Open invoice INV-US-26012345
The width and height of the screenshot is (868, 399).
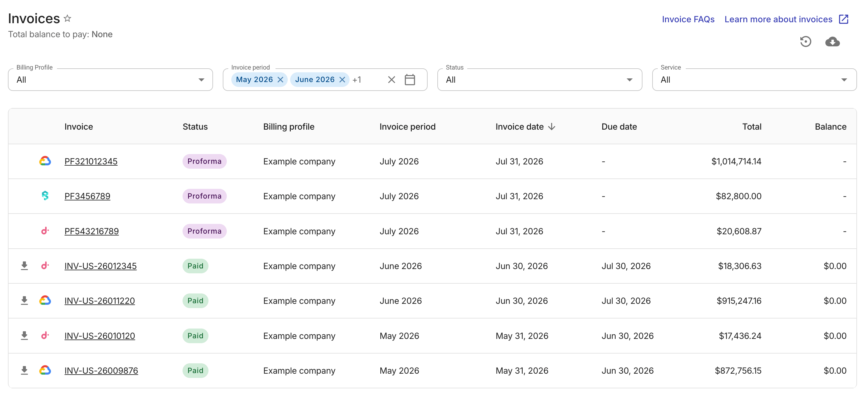pyautogui.click(x=100, y=266)
